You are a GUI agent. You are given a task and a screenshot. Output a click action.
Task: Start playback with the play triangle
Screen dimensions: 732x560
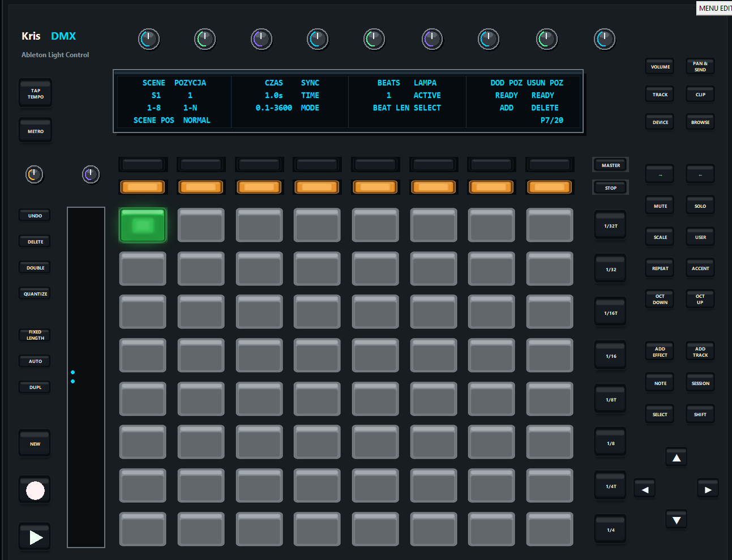tap(35, 537)
